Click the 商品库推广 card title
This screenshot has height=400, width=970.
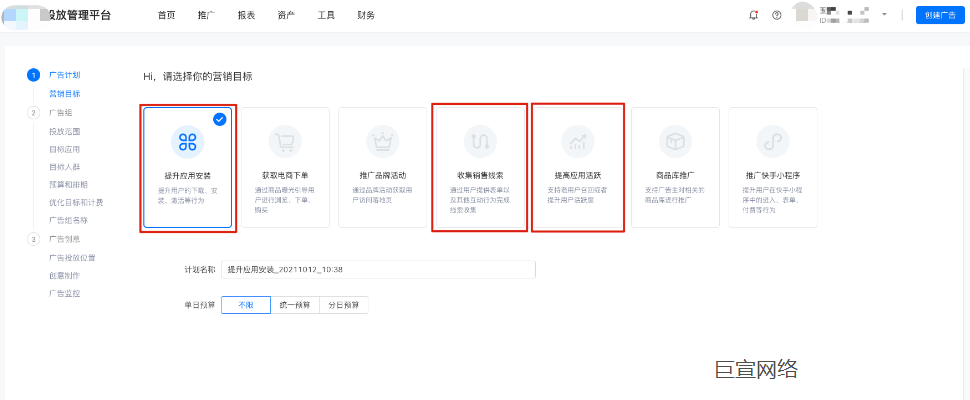click(675, 175)
